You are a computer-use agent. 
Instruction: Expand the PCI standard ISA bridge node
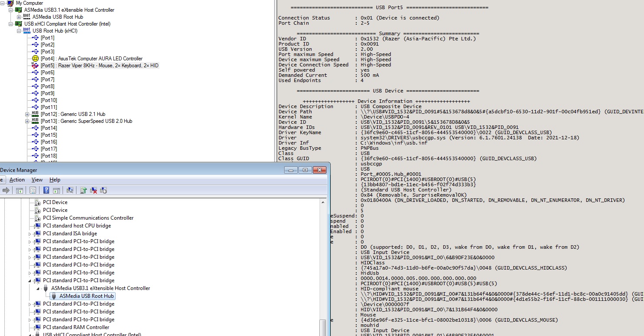tap(30, 234)
